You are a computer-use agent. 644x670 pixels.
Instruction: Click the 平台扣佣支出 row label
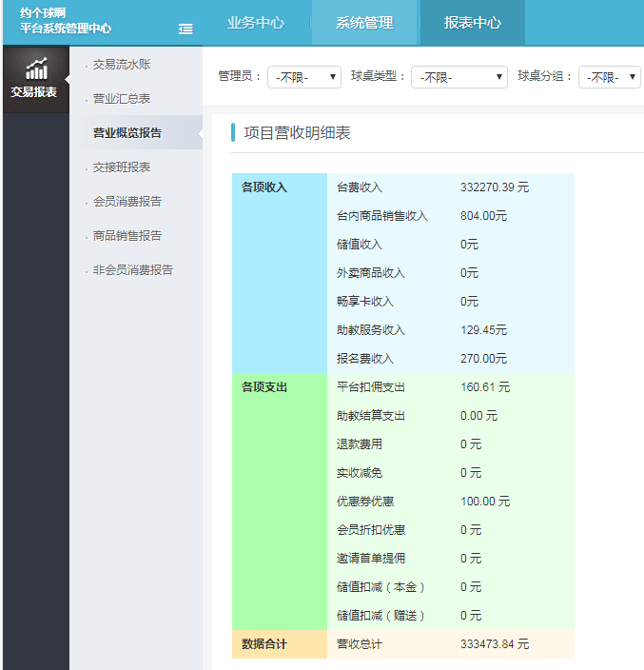(371, 387)
